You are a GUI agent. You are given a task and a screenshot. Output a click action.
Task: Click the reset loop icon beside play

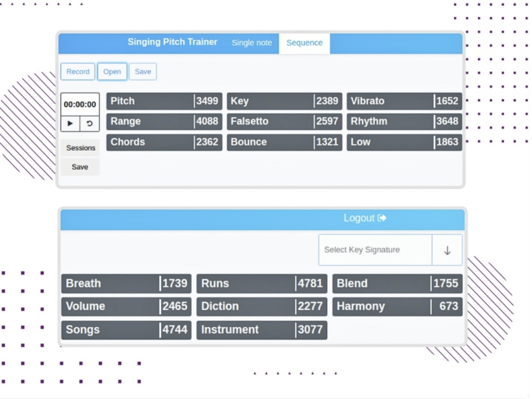(89, 123)
